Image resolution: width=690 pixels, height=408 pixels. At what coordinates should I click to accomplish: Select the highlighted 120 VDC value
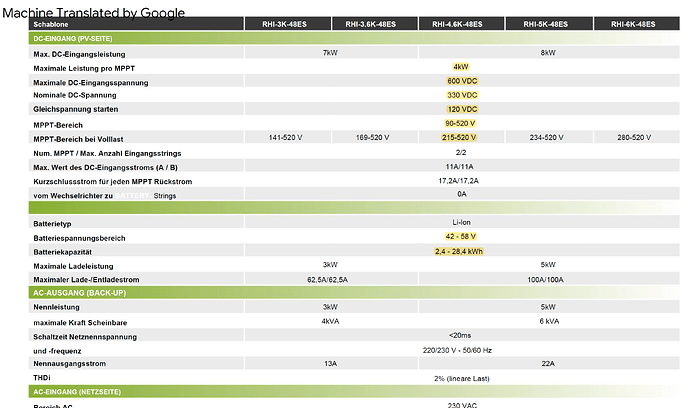coord(462,109)
